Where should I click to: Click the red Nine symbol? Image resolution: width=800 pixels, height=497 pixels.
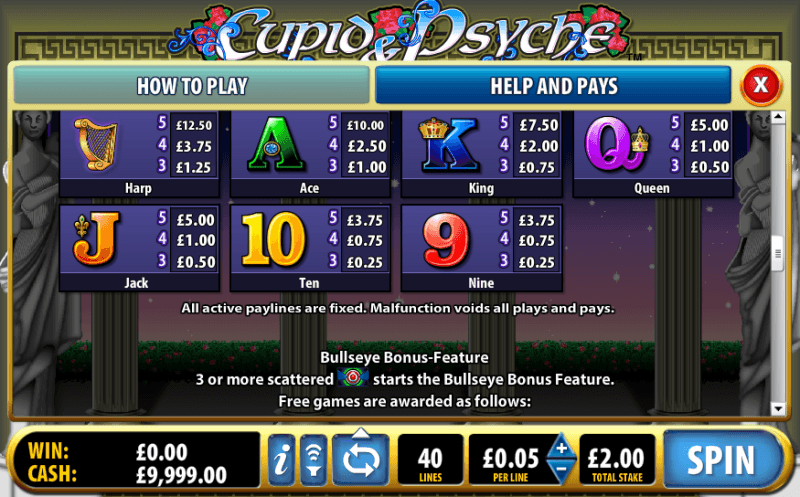coord(446,240)
